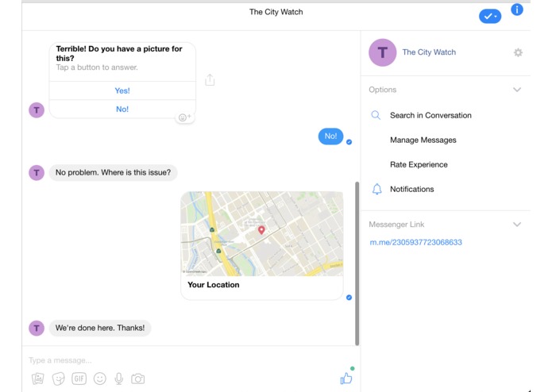Open the shared location map
This screenshot has height=392, width=552.
pos(262,234)
